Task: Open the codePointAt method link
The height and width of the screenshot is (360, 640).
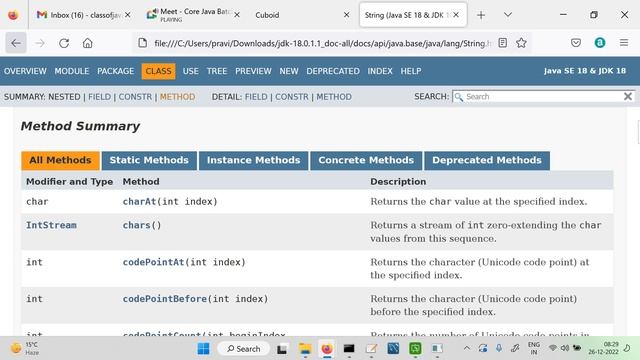Action: click(x=153, y=262)
